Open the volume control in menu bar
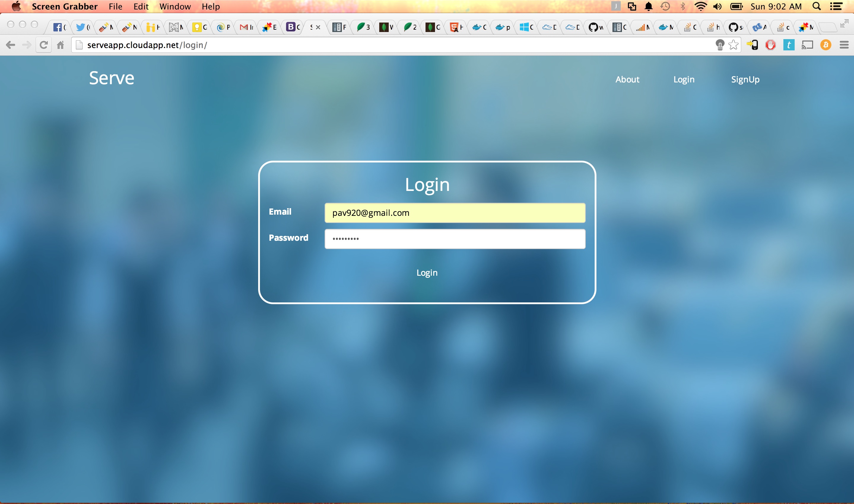The width and height of the screenshot is (854, 504). pyautogui.click(x=718, y=7)
